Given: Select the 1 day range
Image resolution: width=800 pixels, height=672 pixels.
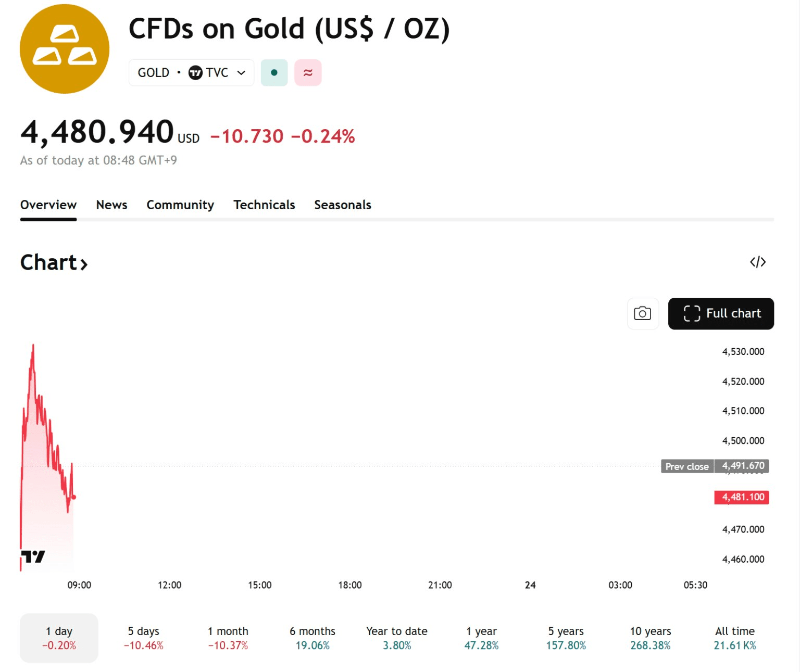Looking at the screenshot, I should [x=59, y=638].
